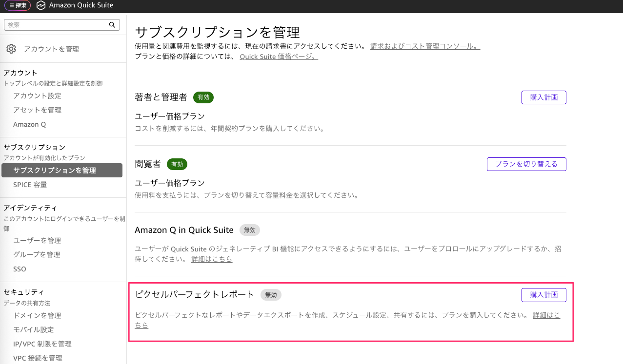The image size is (623, 364).
Task: Select サブスクリプションを管理 sidebar item
Action: (x=55, y=171)
